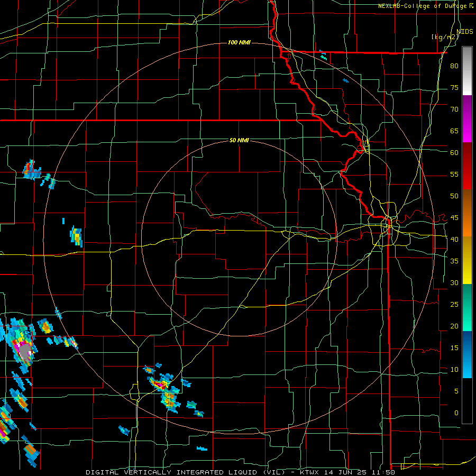The image size is (476, 476).
Task: Click the 20 value on the color scale
Action: point(454,326)
